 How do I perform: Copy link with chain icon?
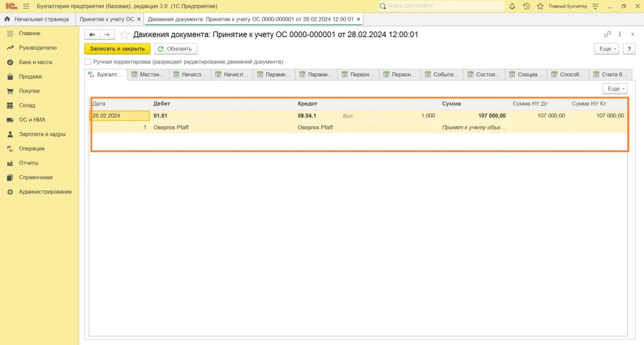(x=608, y=35)
